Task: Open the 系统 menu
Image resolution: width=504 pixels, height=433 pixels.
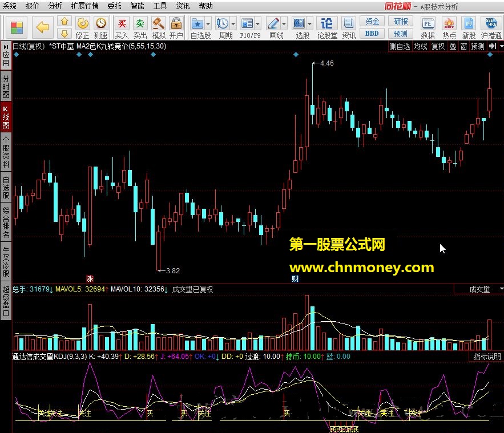Action: click(9, 6)
